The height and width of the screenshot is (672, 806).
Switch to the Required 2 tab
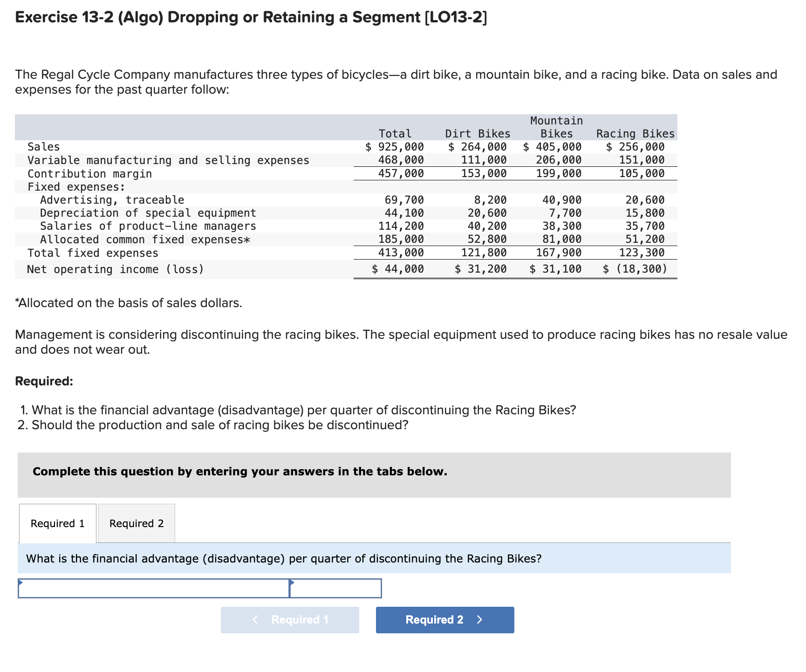[136, 523]
